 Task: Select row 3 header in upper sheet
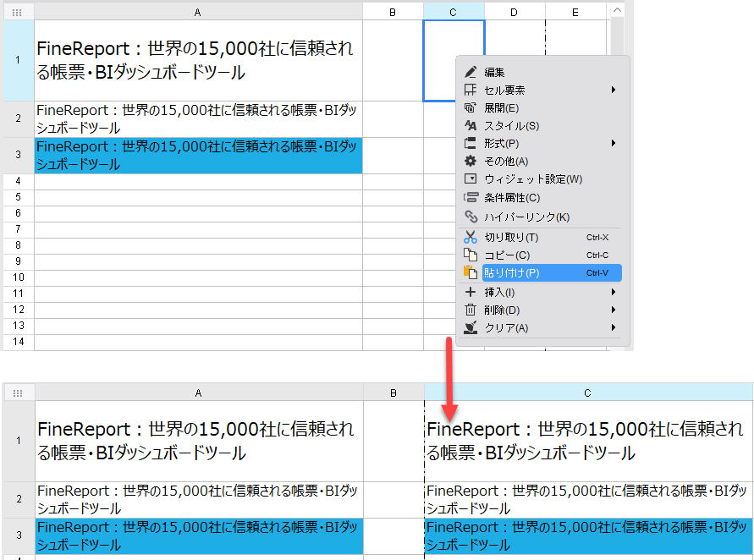click(19, 156)
